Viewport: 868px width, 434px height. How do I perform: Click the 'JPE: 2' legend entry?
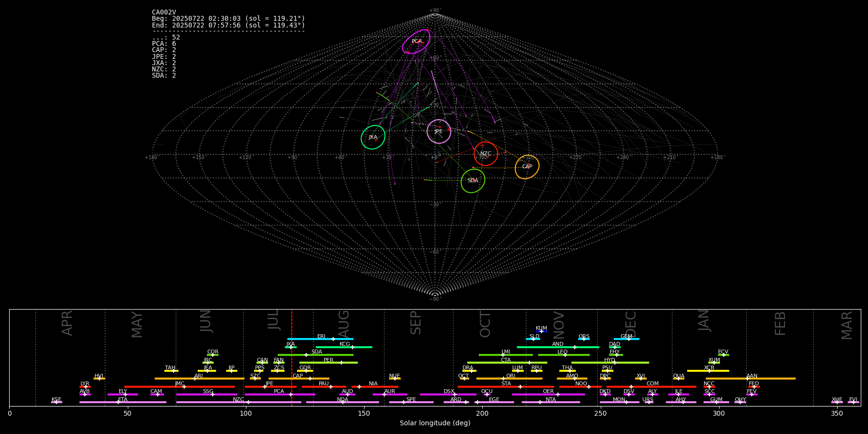(x=164, y=57)
